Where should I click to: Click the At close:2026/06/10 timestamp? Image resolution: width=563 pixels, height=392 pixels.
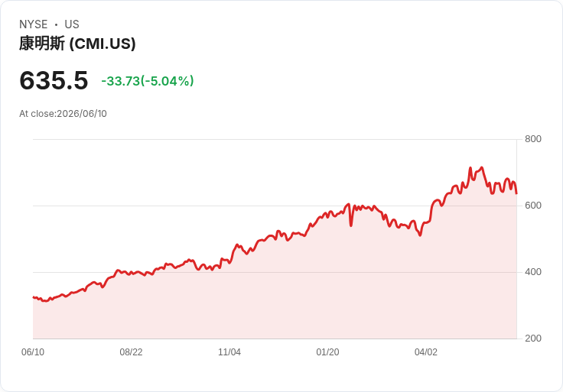[x=63, y=114]
